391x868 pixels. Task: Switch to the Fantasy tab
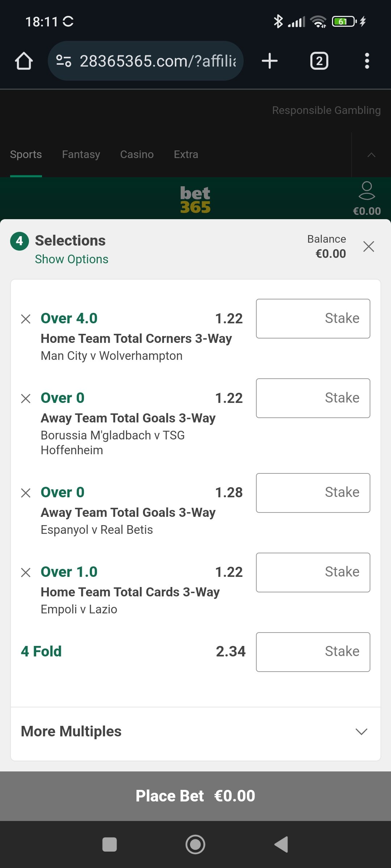click(81, 154)
